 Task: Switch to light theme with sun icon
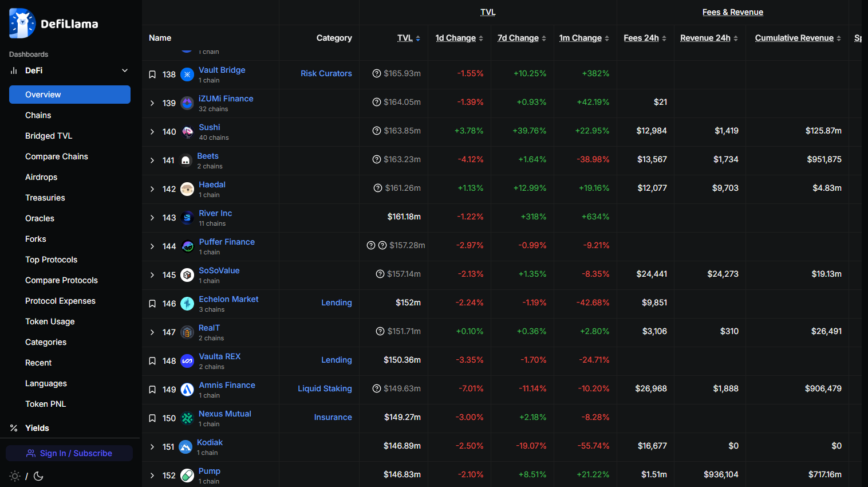15,476
